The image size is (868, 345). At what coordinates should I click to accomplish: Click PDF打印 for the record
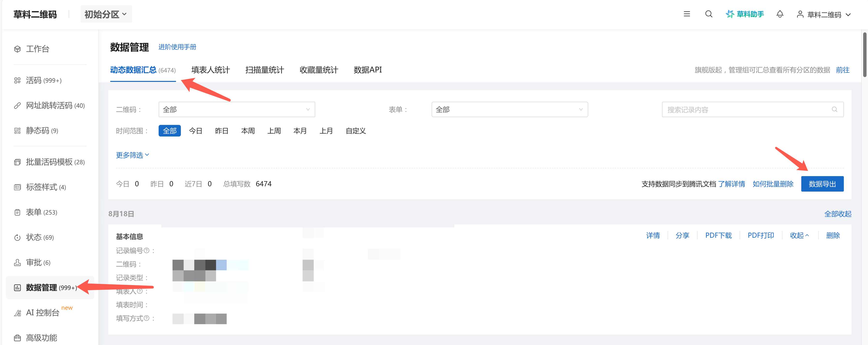pos(761,235)
